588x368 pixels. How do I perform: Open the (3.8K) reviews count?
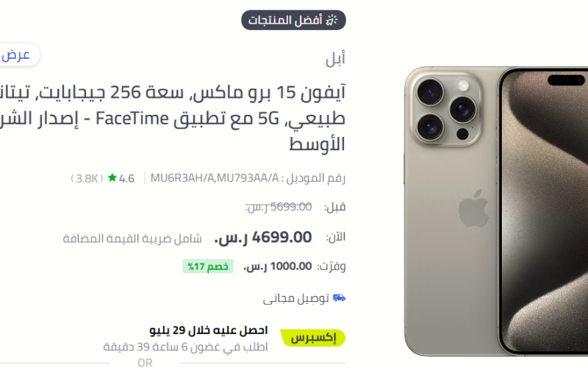[x=87, y=178]
